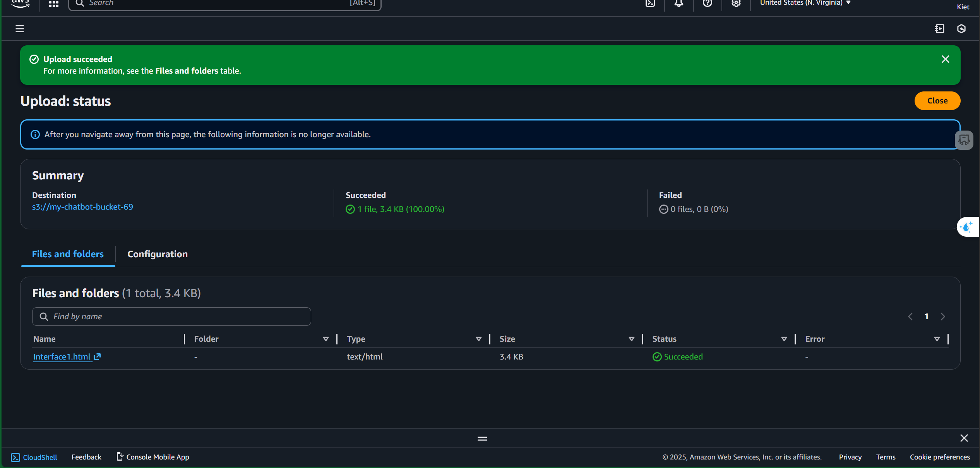Open the s3://my-chatbot-bucket-69 destination link

pyautogui.click(x=82, y=207)
